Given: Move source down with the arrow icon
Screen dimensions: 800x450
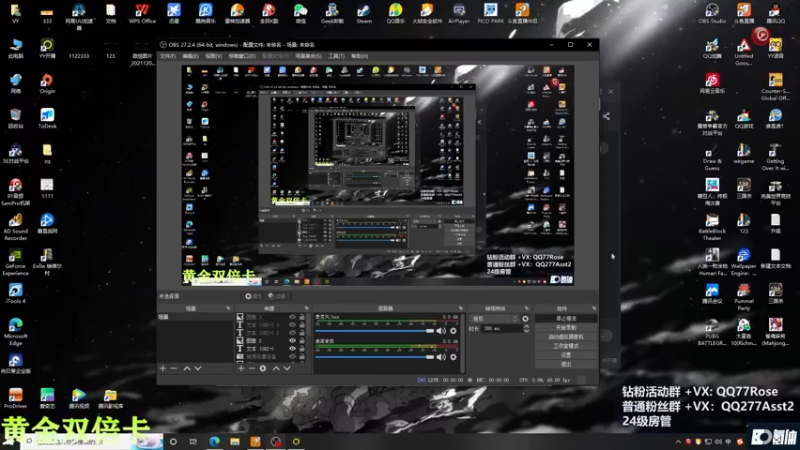Looking at the screenshot, I should coord(287,368).
